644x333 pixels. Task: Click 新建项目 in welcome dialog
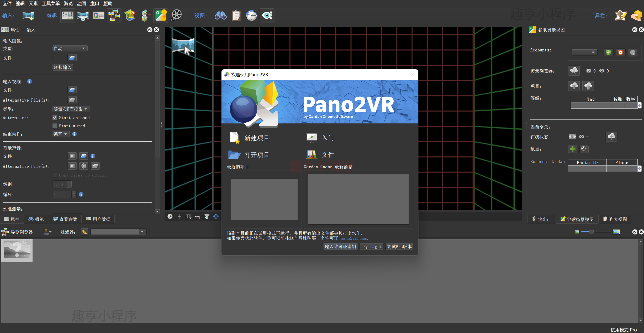pyautogui.click(x=249, y=138)
